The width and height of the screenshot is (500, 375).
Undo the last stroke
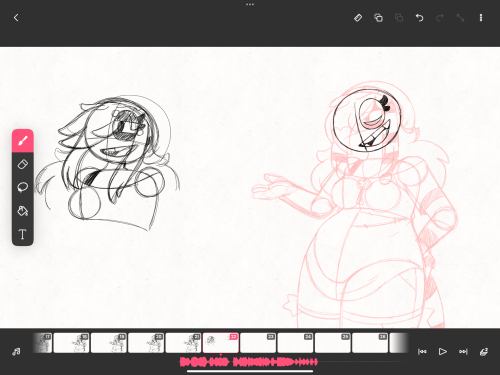click(x=419, y=18)
